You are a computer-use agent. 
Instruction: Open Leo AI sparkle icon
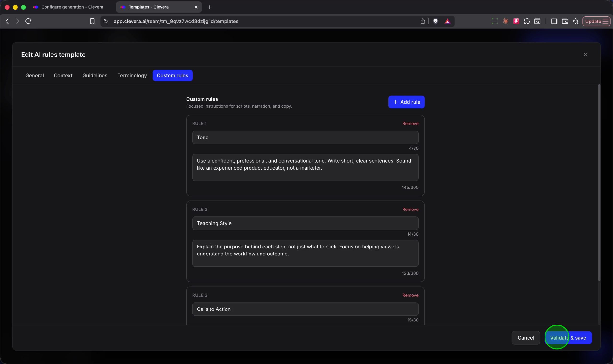point(576,21)
